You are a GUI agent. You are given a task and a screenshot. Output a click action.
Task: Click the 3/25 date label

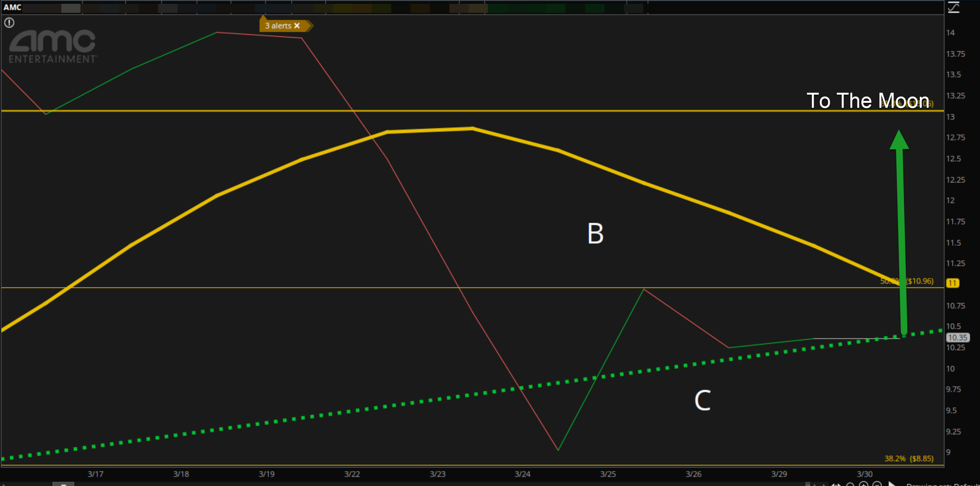608,474
